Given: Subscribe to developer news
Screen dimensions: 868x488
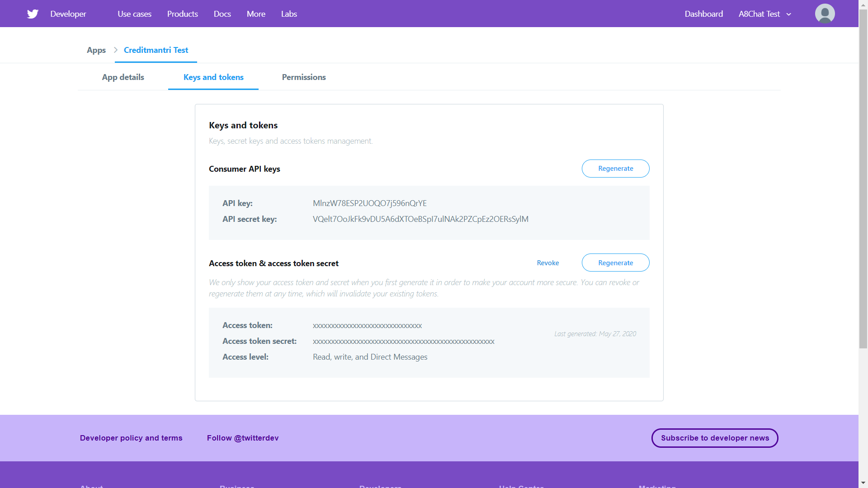Looking at the screenshot, I should (715, 438).
